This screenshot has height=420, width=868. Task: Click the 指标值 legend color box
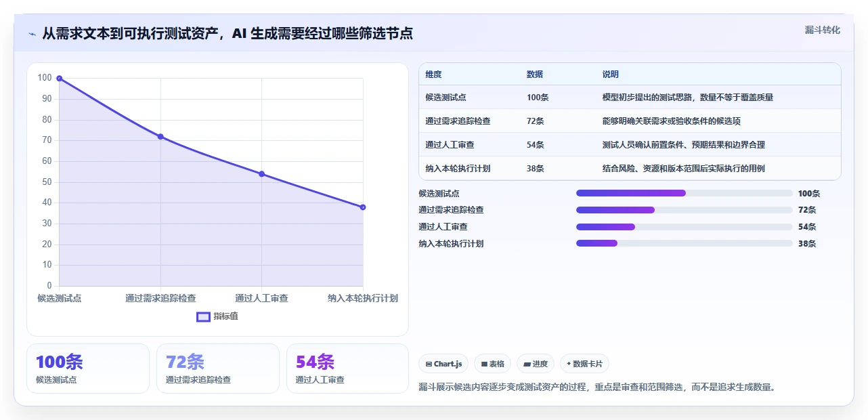[203, 316]
